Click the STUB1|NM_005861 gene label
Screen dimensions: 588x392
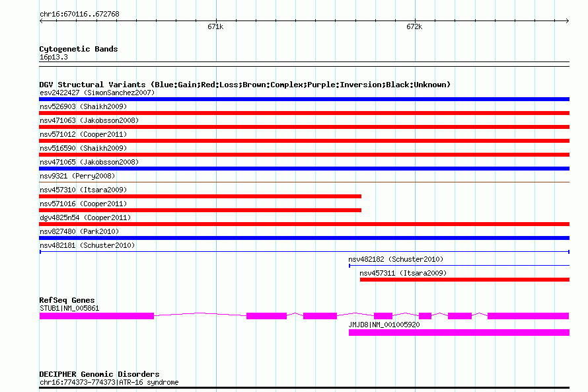coord(69,308)
